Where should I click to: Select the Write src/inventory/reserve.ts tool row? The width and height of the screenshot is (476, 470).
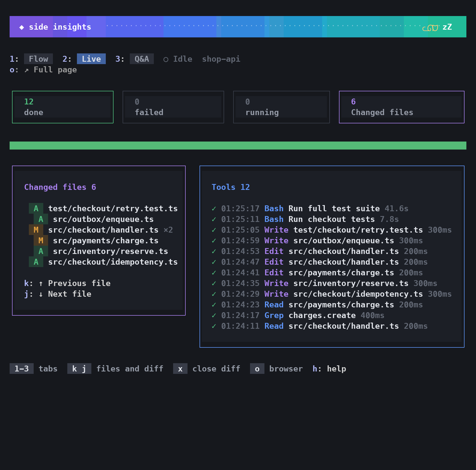pyautogui.click(x=325, y=283)
